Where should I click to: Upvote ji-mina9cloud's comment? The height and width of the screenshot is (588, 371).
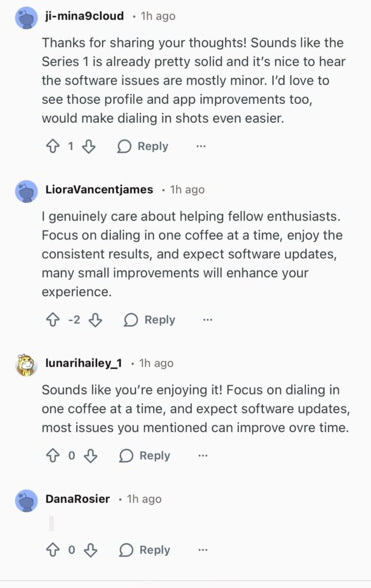click(54, 146)
